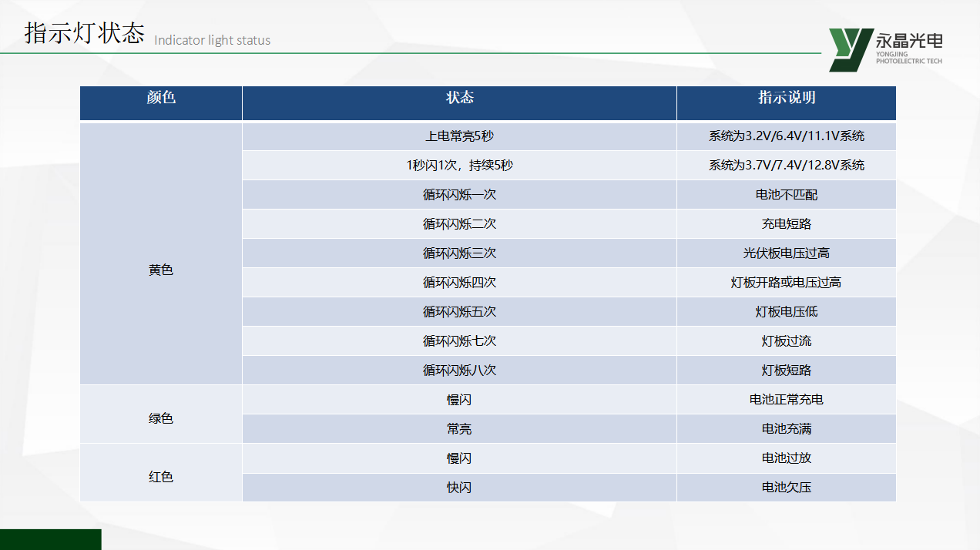Click the 循环闪烁二次 cell
Viewport: 980px width, 550px height.
point(459,224)
